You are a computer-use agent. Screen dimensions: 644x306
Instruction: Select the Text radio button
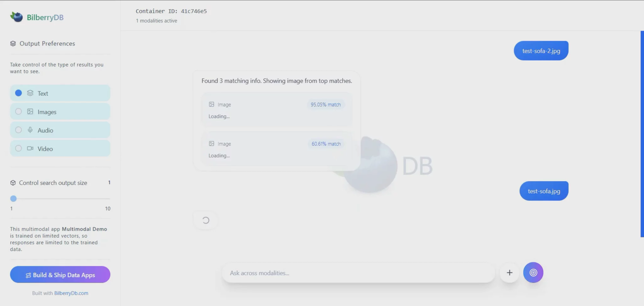(19, 93)
